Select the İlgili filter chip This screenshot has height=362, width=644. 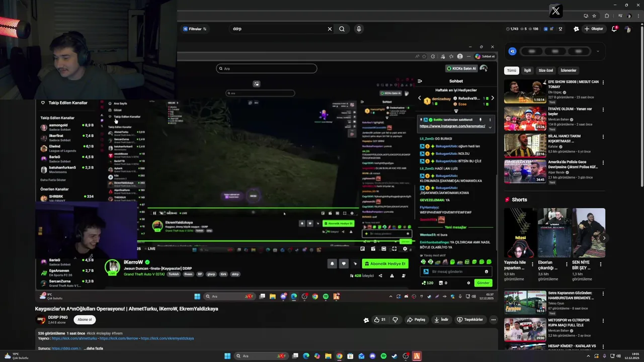point(527,70)
